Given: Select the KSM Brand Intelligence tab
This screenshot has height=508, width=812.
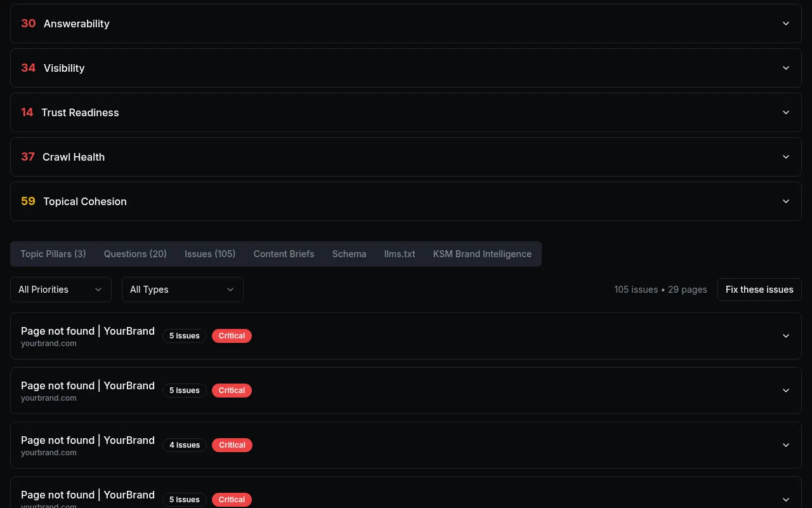Looking at the screenshot, I should 482,254.
